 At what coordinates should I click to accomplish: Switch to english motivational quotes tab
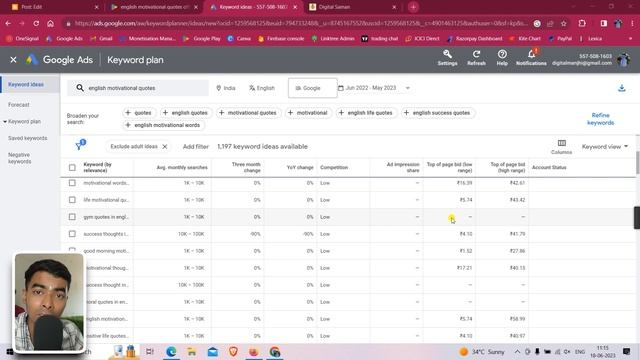(x=154, y=7)
